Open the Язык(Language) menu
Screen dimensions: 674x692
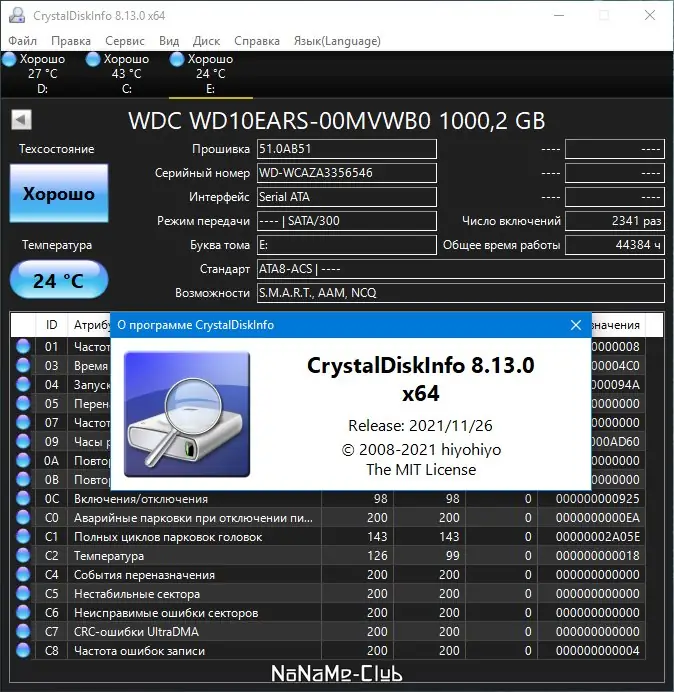(x=337, y=41)
